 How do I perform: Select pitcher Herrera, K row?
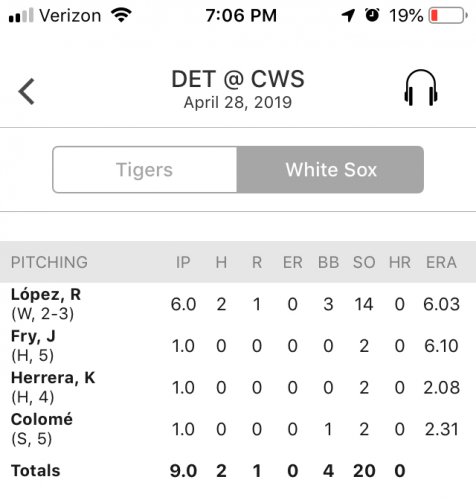coord(238,387)
